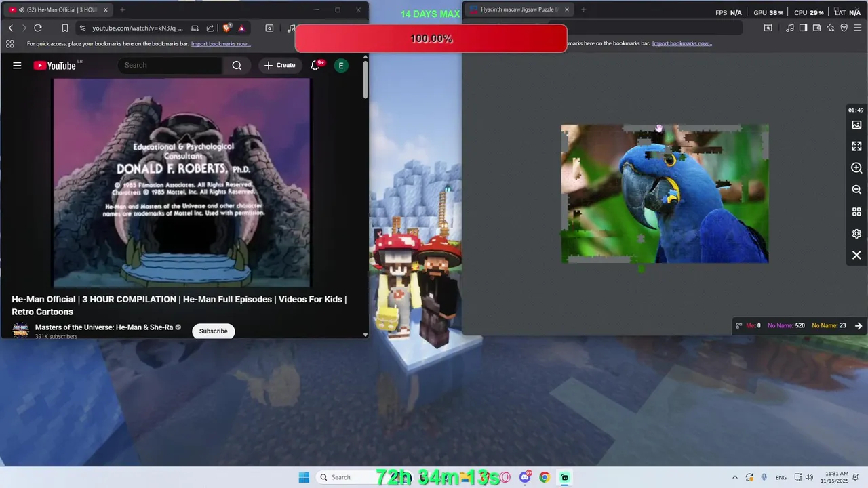Screen dimensions: 868x488
Task: Open the music playlist icon in puzzle window
Action: [x=790, y=28]
